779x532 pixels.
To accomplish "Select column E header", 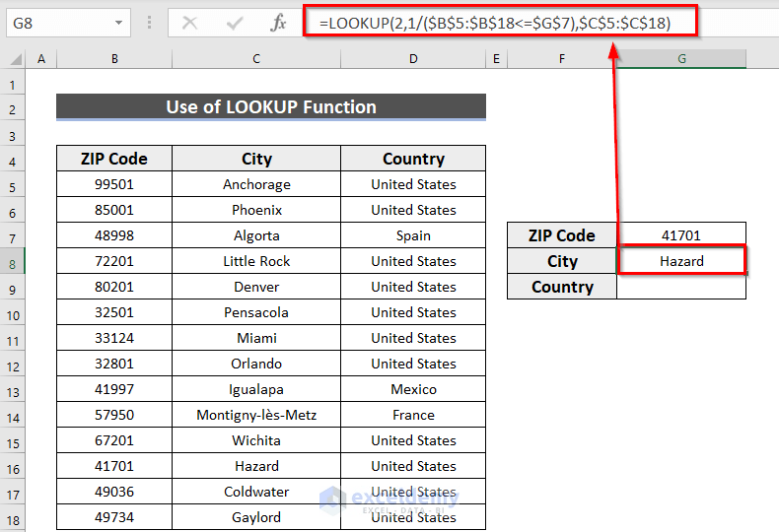I will 496,59.
